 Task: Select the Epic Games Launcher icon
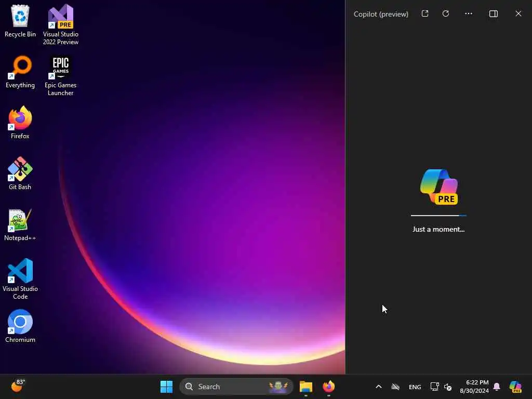pyautogui.click(x=61, y=76)
